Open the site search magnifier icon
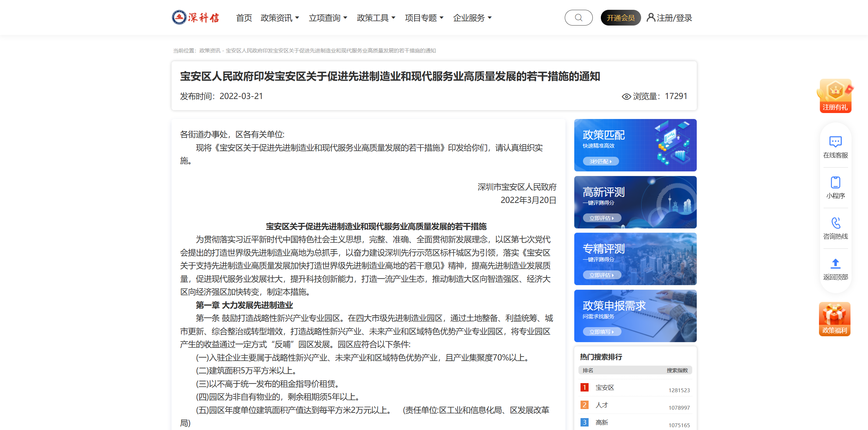The width and height of the screenshot is (868, 430). click(578, 17)
